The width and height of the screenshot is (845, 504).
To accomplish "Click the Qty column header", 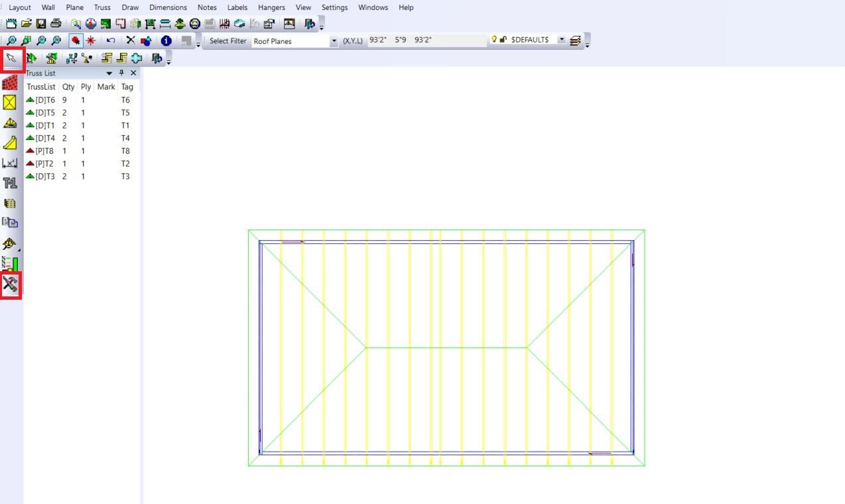I will pos(68,87).
